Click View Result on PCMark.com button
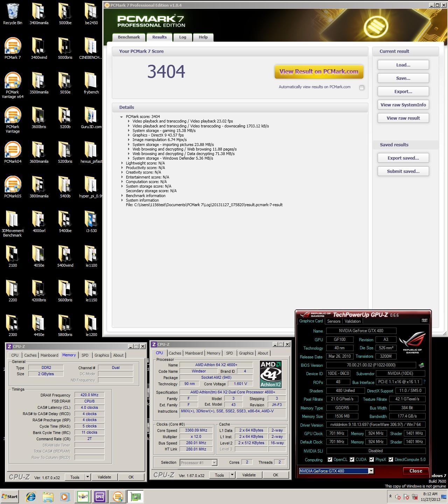The height and width of the screenshot is (504, 448). click(x=319, y=71)
